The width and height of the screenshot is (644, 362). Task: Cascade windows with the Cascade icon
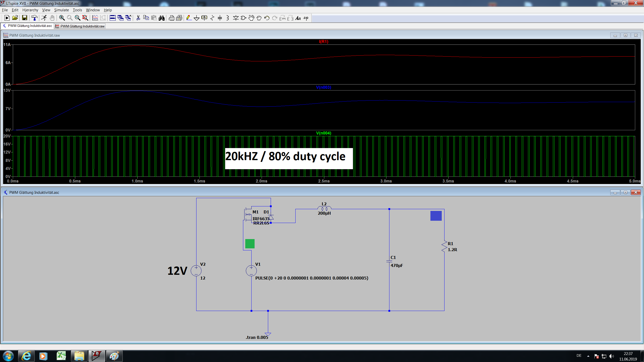pos(120,18)
